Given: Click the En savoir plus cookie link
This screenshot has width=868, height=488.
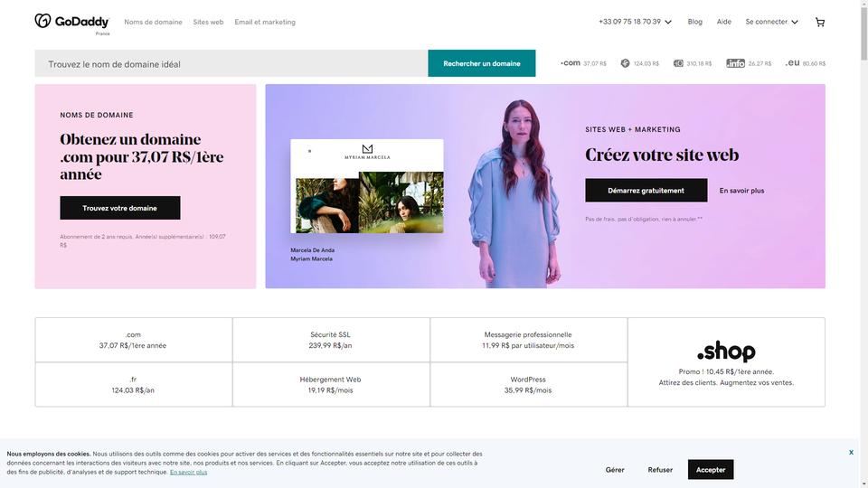Looking at the screenshot, I should pos(188,472).
